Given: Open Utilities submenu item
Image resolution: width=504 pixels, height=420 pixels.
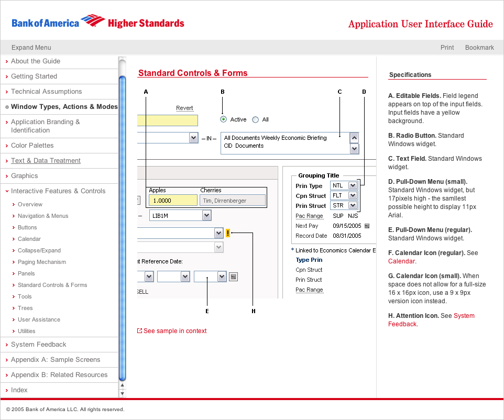Looking at the screenshot, I should pos(27,331).
